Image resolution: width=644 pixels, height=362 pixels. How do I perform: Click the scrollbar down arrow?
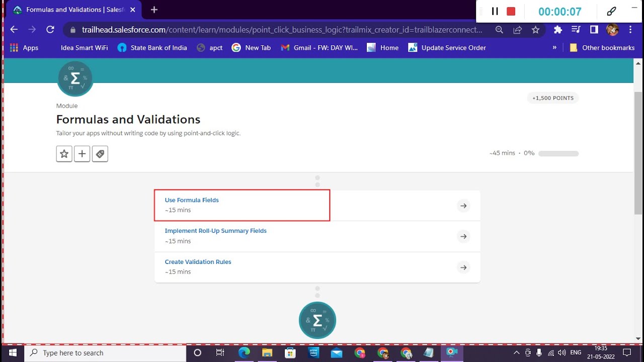(x=638, y=339)
